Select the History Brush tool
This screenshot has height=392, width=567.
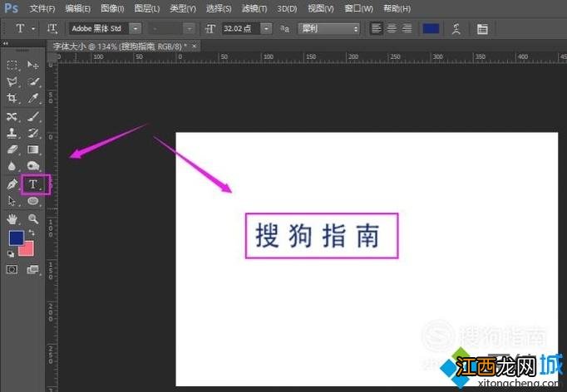[33, 133]
